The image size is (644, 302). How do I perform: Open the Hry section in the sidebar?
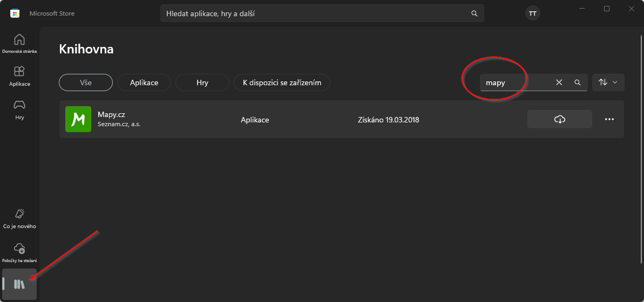pos(19,109)
